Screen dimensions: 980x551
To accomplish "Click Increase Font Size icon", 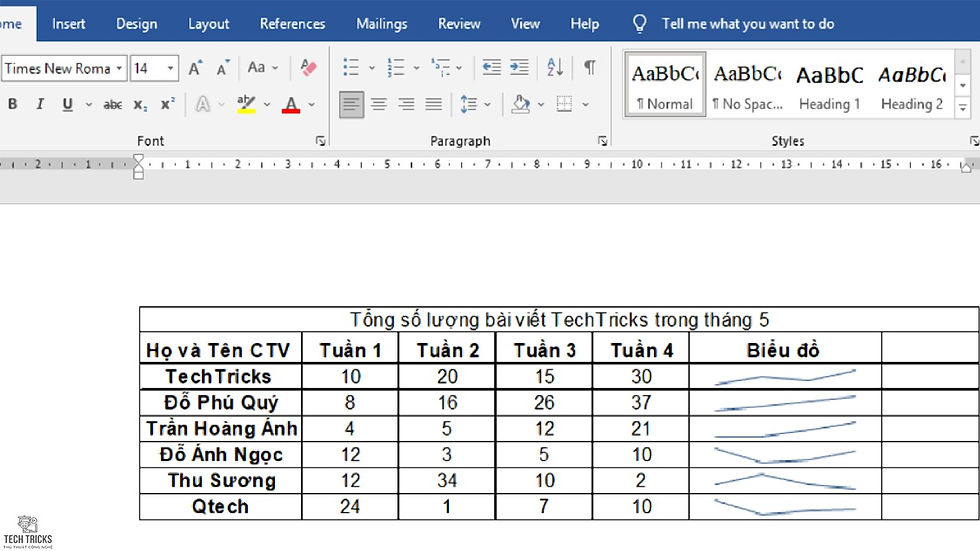I will 195,67.
